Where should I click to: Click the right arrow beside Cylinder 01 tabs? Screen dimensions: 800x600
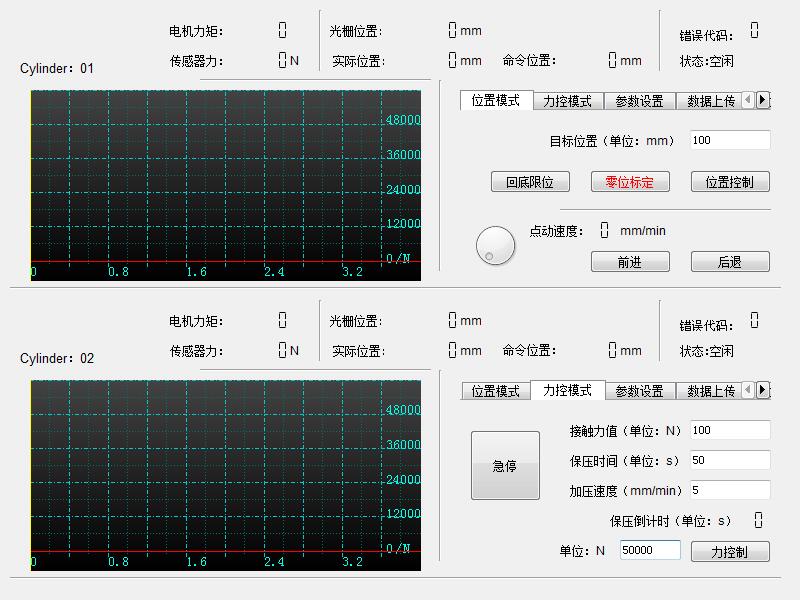point(764,101)
